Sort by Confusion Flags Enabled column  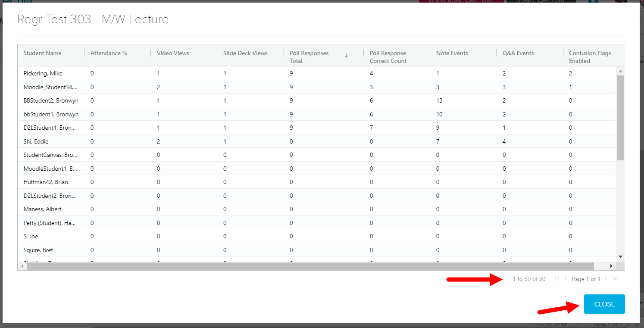coord(590,57)
